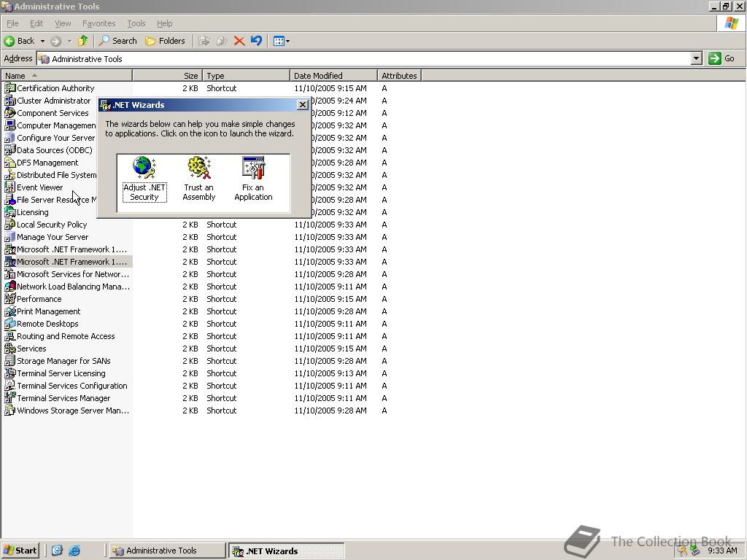The width and height of the screenshot is (747, 560).
Task: Select the Configure Your Server icon
Action: pyautogui.click(x=9, y=138)
